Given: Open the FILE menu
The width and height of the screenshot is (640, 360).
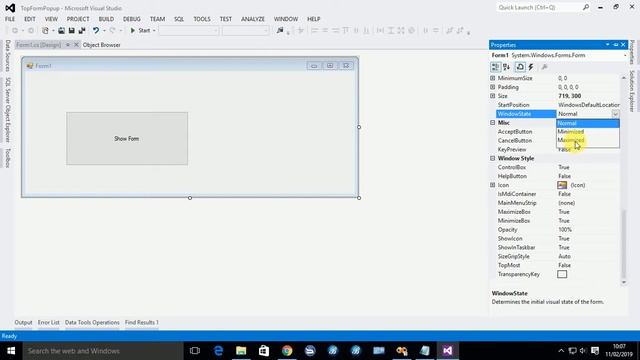Looking at the screenshot, I should click(10, 19).
